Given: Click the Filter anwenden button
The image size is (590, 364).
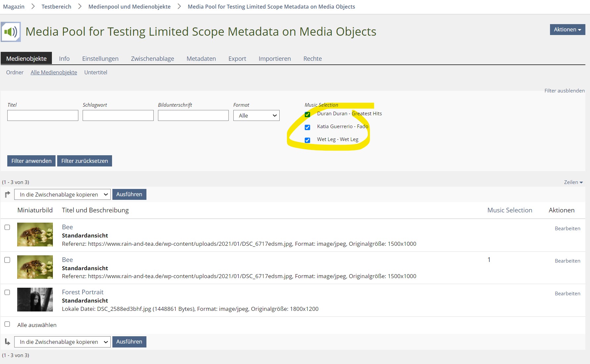Looking at the screenshot, I should [31, 161].
